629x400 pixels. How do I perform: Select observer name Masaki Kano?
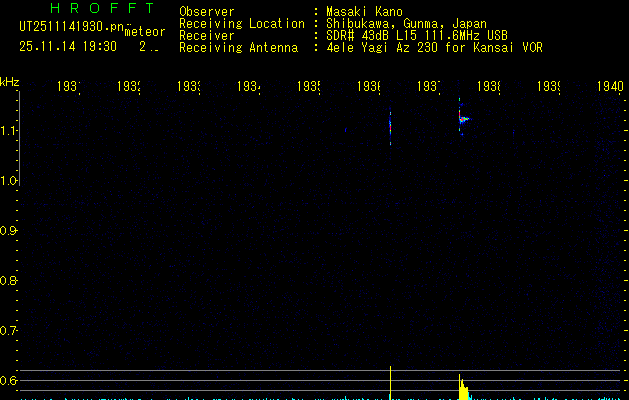pos(364,12)
